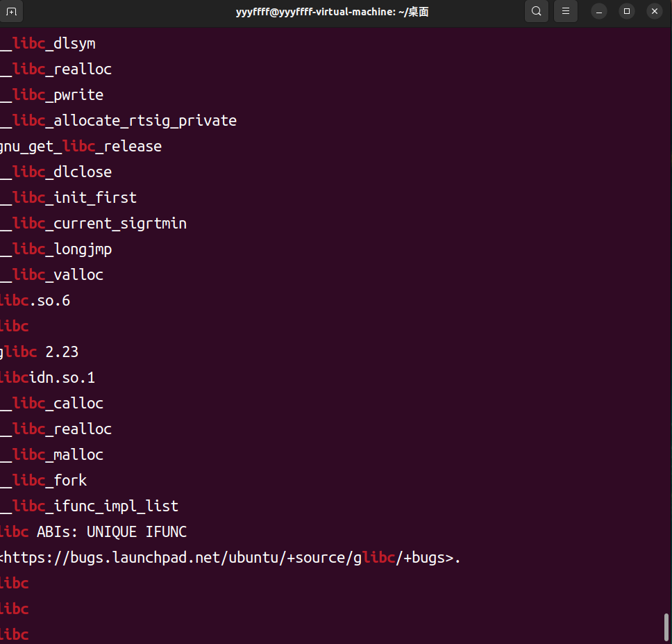This screenshot has width=672, height=644.
Task: Select the __libc_allocate_rtsig_private line
Action: [x=119, y=121]
